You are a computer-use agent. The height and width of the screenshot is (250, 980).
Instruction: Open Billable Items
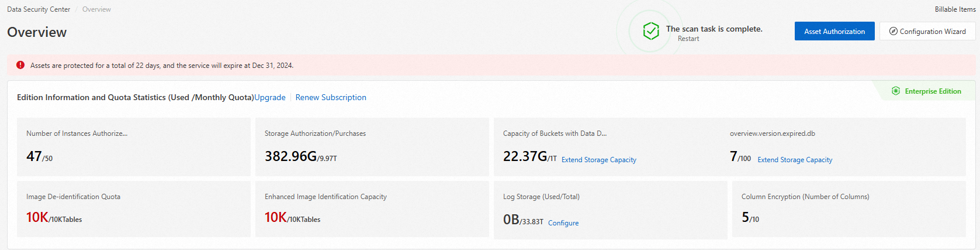(955, 9)
